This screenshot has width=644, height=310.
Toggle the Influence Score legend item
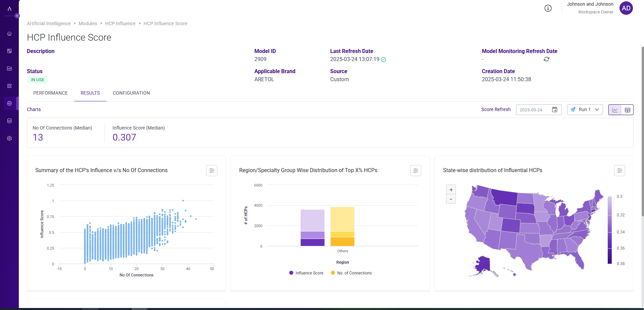tap(306, 273)
